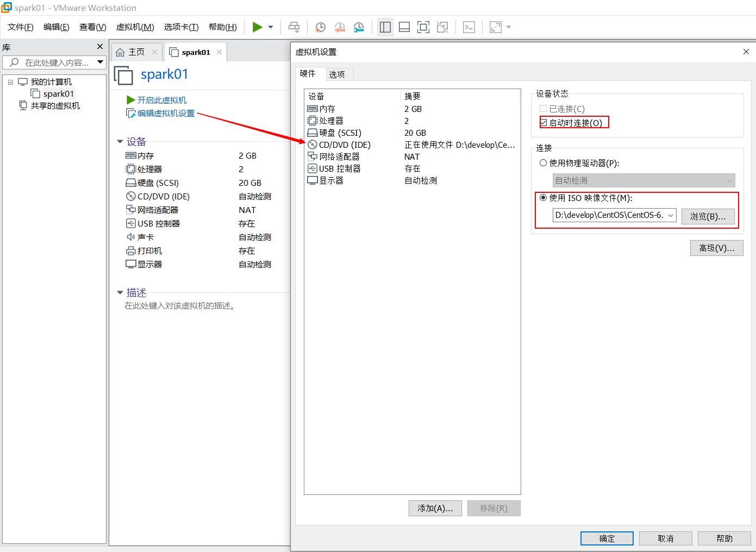Open the 自动检测 physical drive dropdown

click(644, 180)
